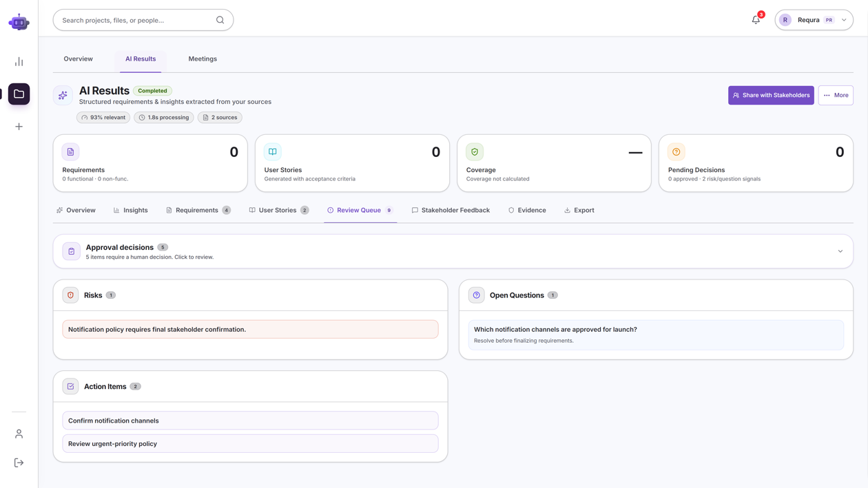
Task: Open the Stakeholder Feedback sub-tab
Action: pyautogui.click(x=451, y=210)
